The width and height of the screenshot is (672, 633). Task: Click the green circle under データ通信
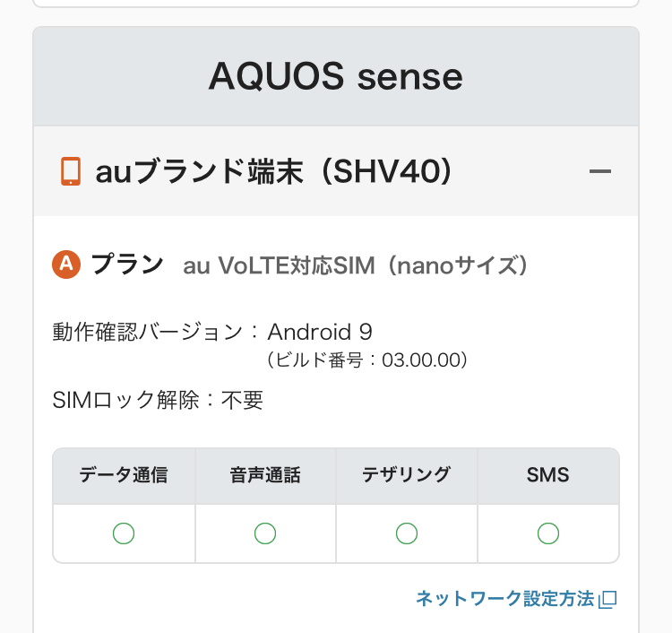124,533
